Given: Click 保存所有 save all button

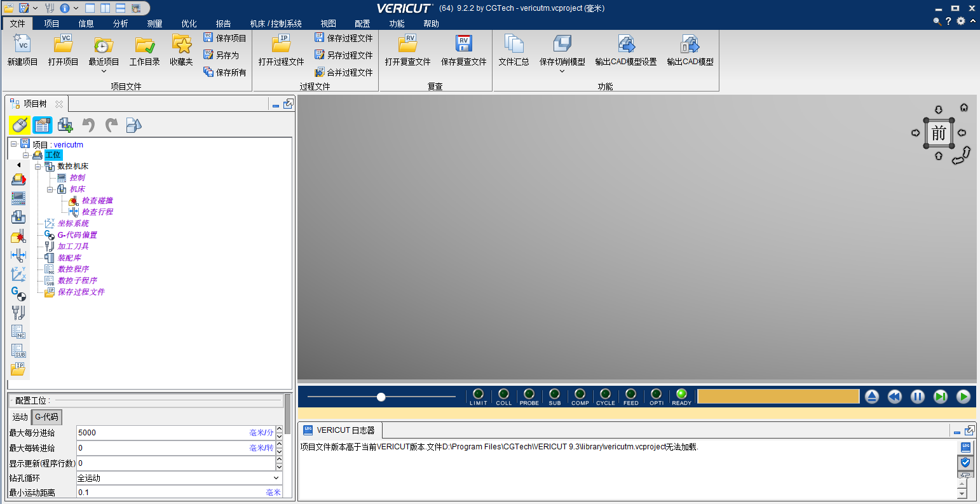Looking at the screenshot, I should (x=225, y=72).
